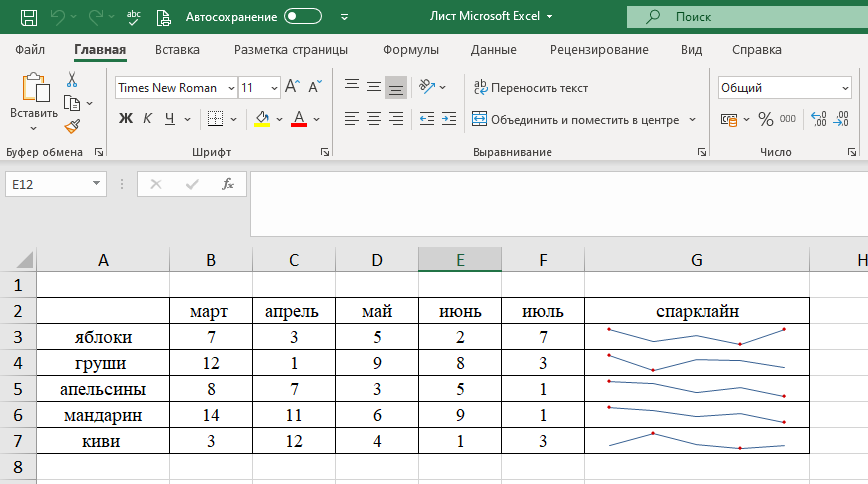The width and height of the screenshot is (868, 484).
Task: Activate the Format Painter brush
Action: tap(73, 127)
